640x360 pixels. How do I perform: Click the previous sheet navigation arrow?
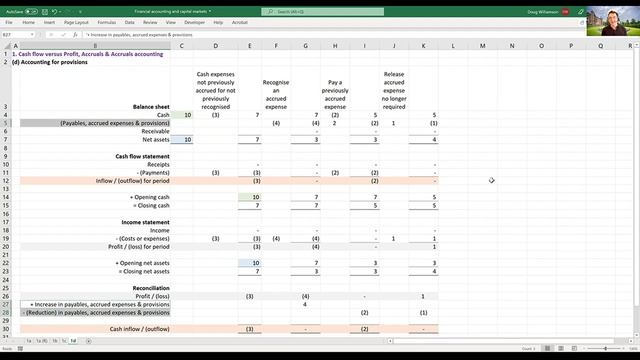pos(7,341)
